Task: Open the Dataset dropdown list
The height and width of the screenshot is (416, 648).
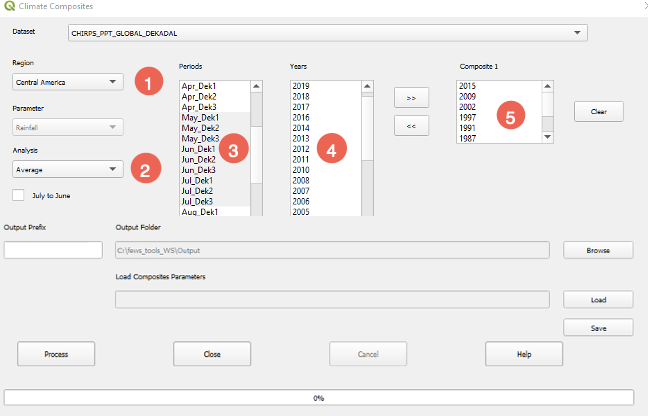Action: pyautogui.click(x=327, y=33)
